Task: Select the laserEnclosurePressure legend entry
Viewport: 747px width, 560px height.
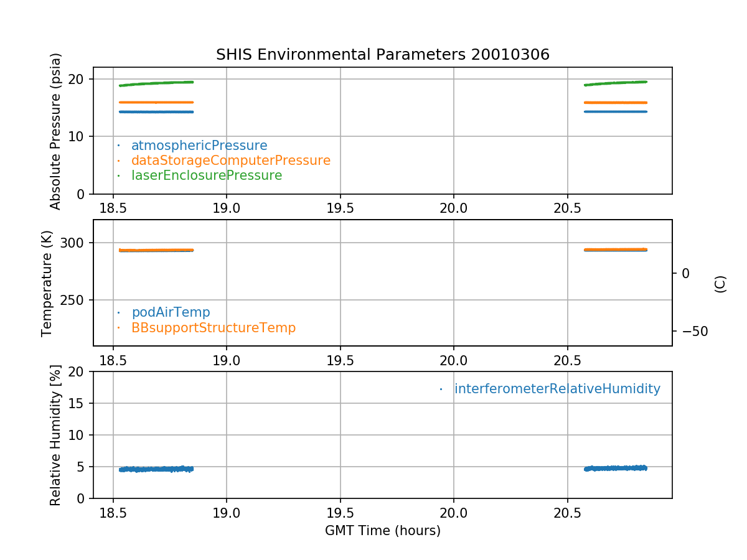Action: 206,175
